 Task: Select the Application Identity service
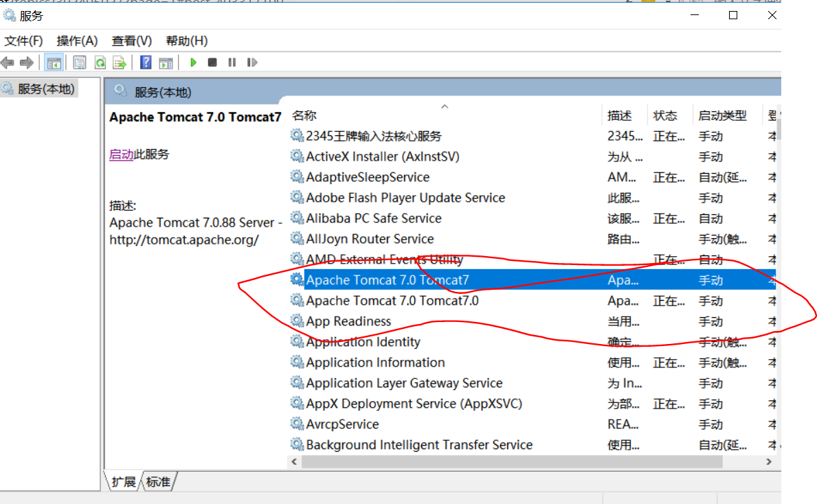(x=532, y=342)
